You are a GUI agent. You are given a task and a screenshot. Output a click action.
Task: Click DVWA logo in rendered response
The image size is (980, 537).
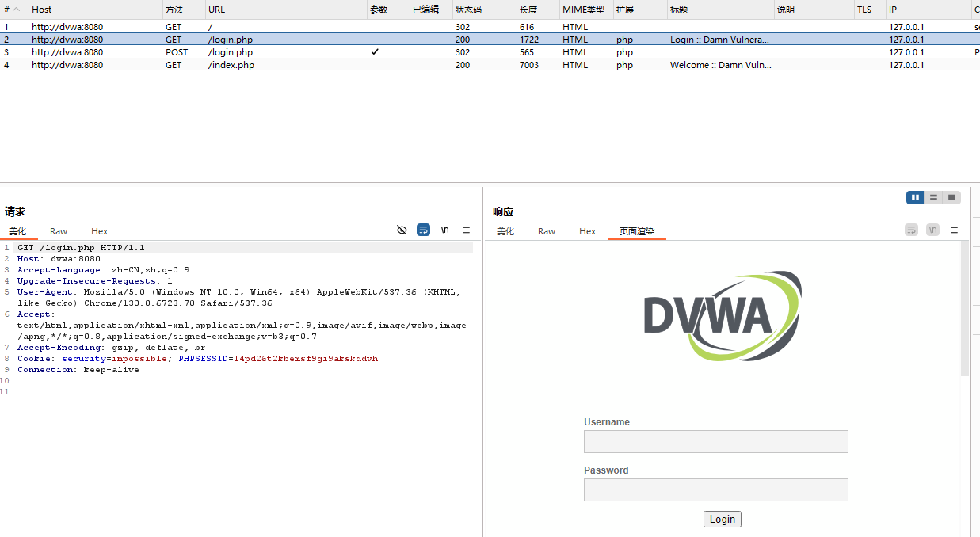point(722,316)
